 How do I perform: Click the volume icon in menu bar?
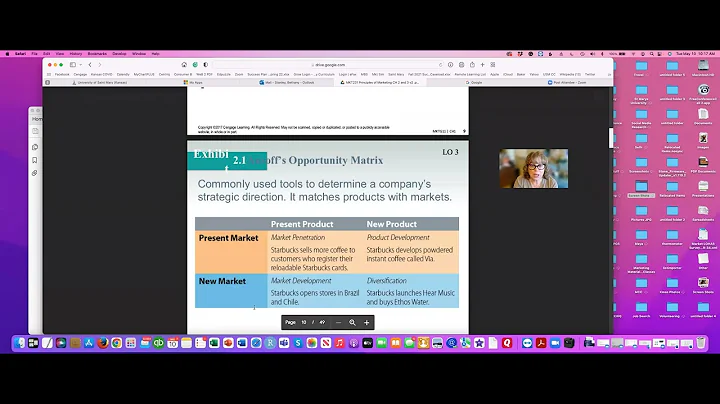(592, 54)
